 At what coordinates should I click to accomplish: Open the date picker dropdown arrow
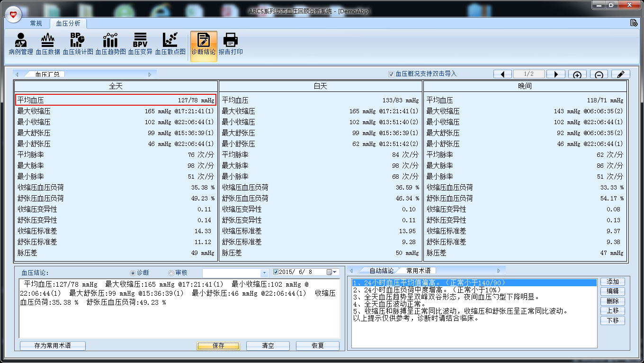click(x=334, y=272)
